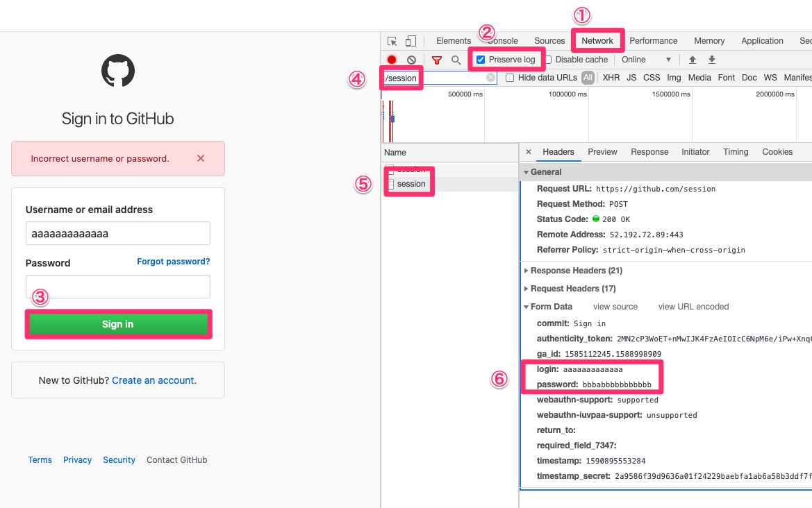Image resolution: width=812 pixels, height=508 pixels.
Task: Filter requests by Media type
Action: pyautogui.click(x=699, y=78)
